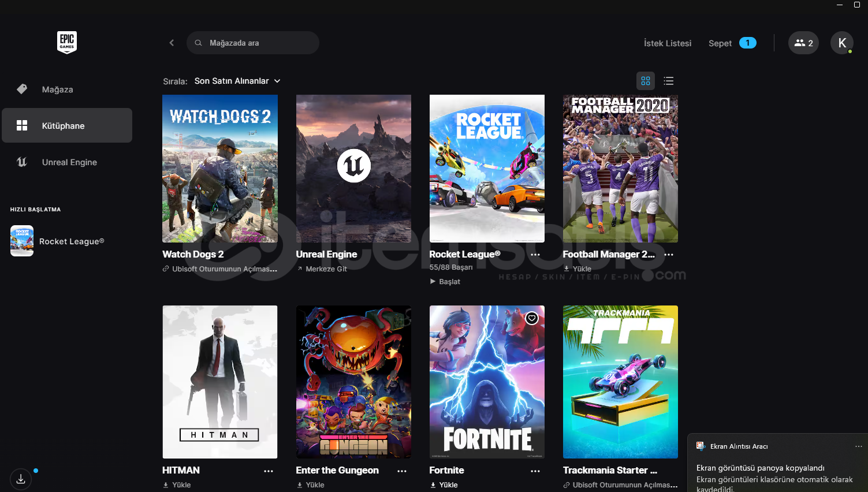Click the Unreal Engine title below its cover
Image resolution: width=868 pixels, height=492 pixels.
click(x=326, y=254)
